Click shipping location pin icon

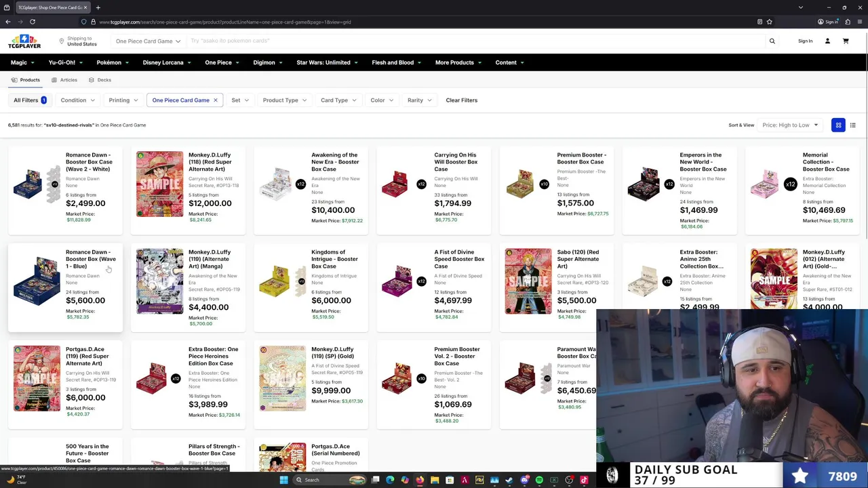tap(61, 41)
